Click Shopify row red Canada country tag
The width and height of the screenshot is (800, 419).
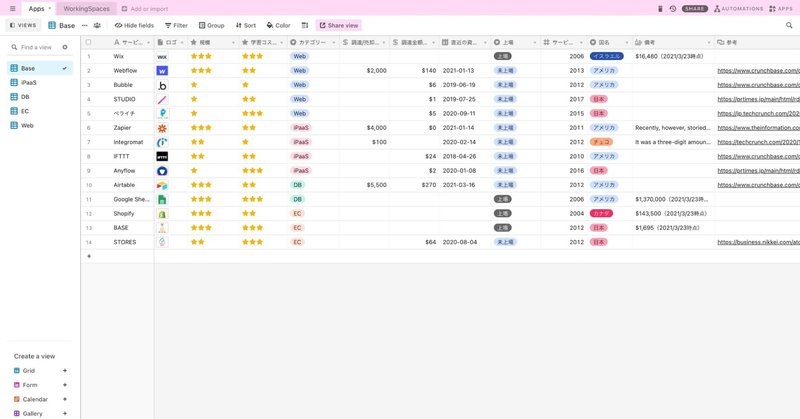(x=601, y=214)
